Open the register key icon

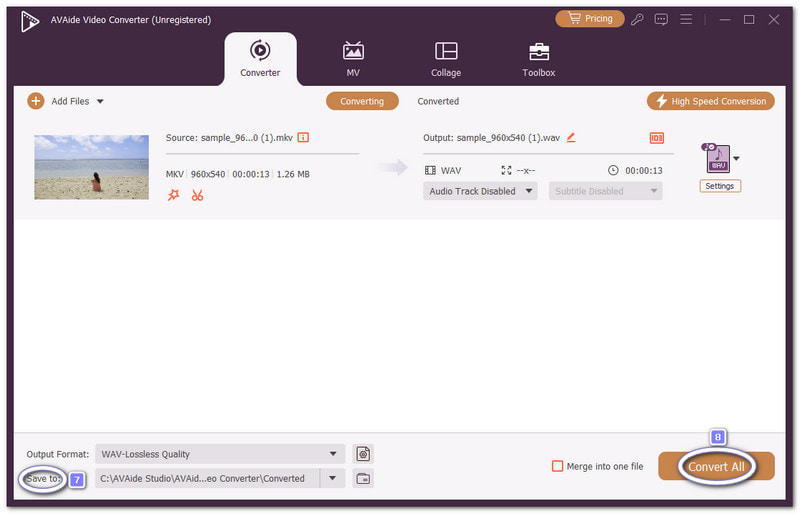[637, 19]
